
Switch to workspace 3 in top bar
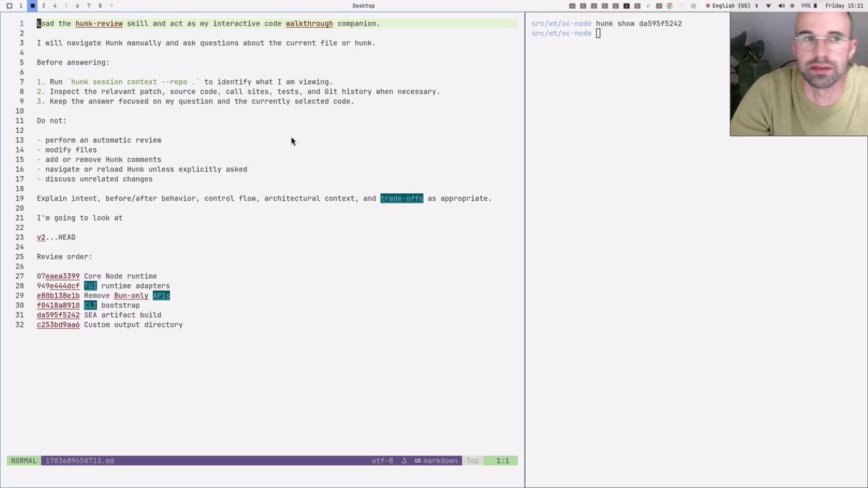click(x=43, y=6)
